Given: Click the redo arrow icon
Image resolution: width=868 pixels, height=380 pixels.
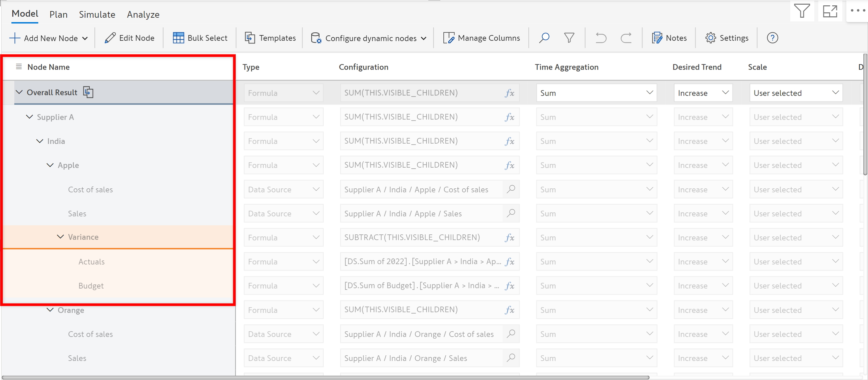Looking at the screenshot, I should 626,38.
